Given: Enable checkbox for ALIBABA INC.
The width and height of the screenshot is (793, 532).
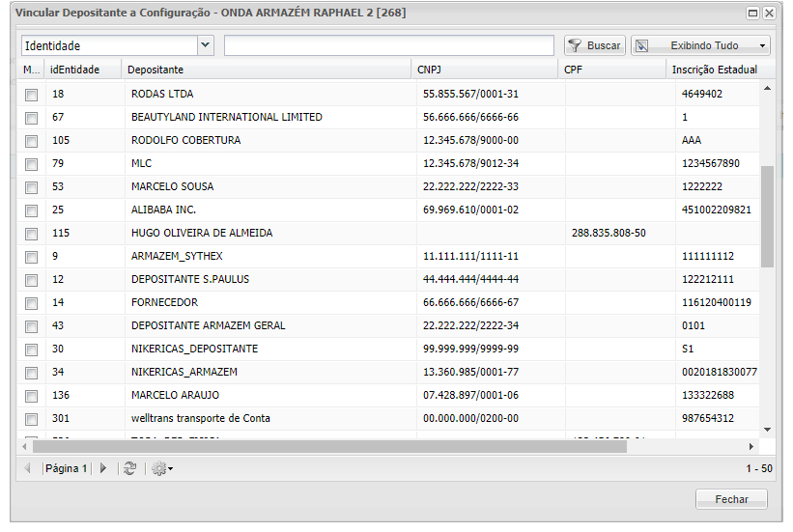Looking at the screenshot, I should 31,210.
